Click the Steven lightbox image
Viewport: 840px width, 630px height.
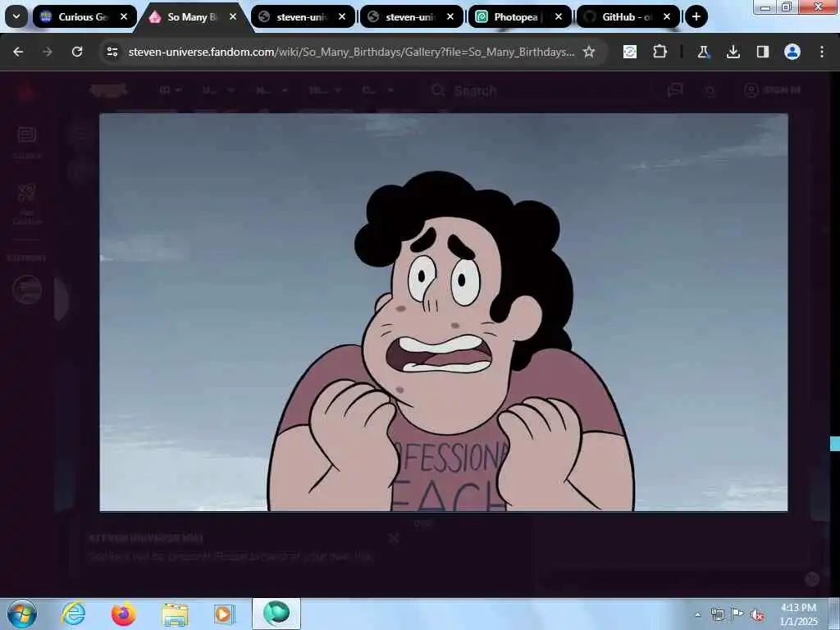444,313
